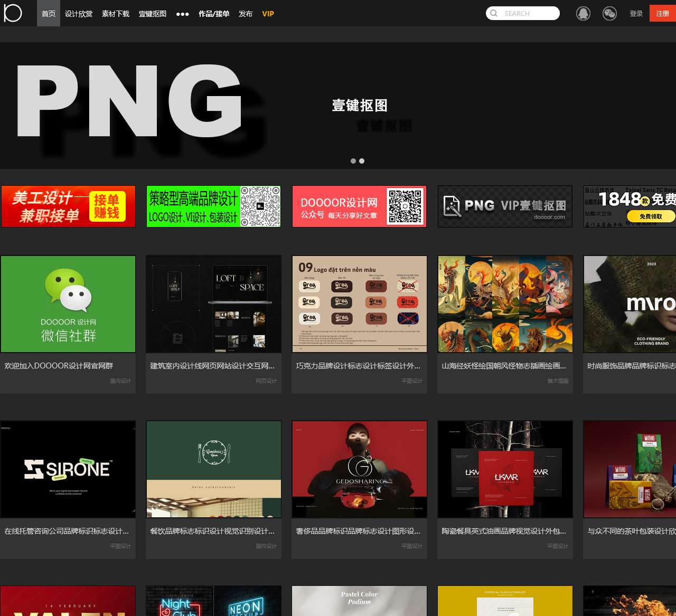
Task: Select the second carousel dot
Action: coord(362,161)
